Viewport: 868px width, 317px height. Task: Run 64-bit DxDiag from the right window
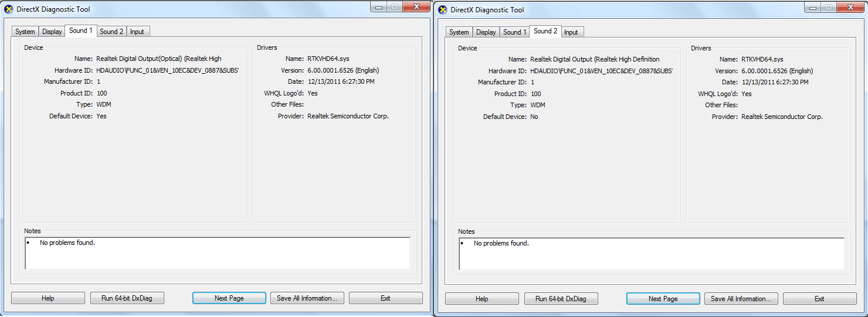pyautogui.click(x=561, y=299)
